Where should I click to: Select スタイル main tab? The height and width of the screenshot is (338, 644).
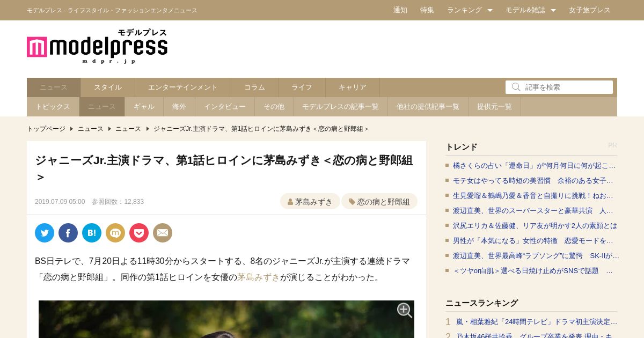[x=108, y=87]
